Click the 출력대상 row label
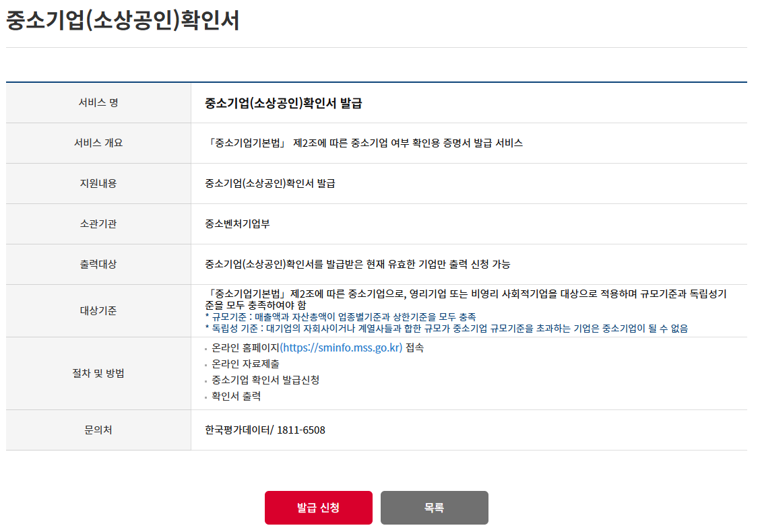This screenshot has width=760, height=532. click(98, 265)
